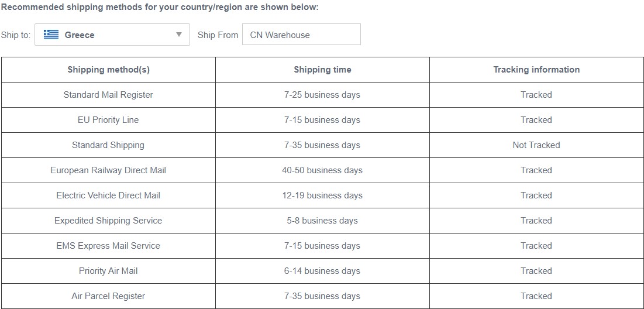Viewport: 644px width, 309px height.
Task: Click Air Parcel Register cell
Action: click(x=108, y=296)
